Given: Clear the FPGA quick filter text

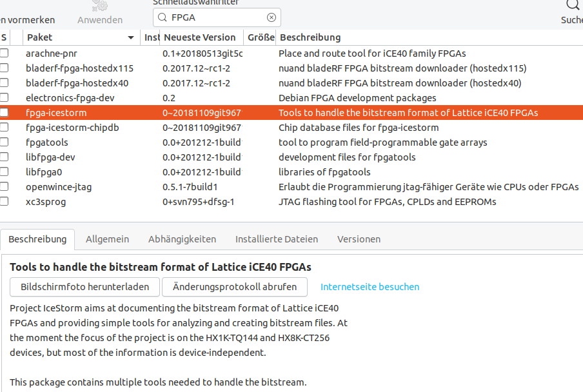Looking at the screenshot, I should point(272,17).
